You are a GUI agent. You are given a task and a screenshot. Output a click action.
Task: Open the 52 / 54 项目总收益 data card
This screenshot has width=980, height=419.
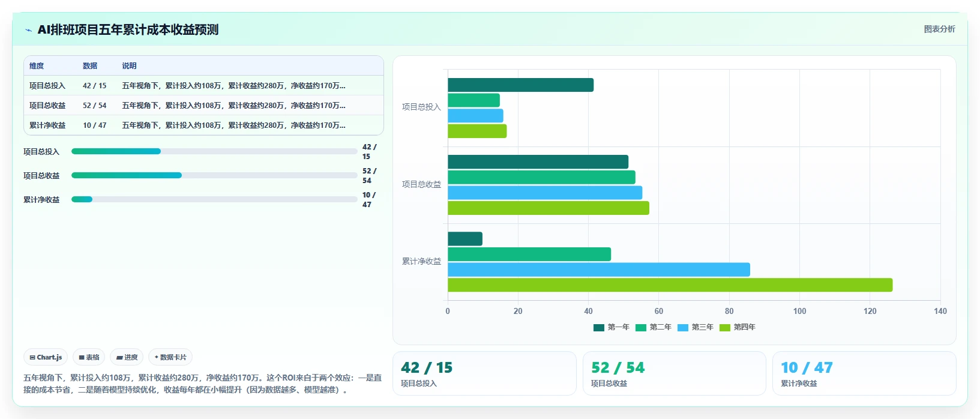[675, 373]
